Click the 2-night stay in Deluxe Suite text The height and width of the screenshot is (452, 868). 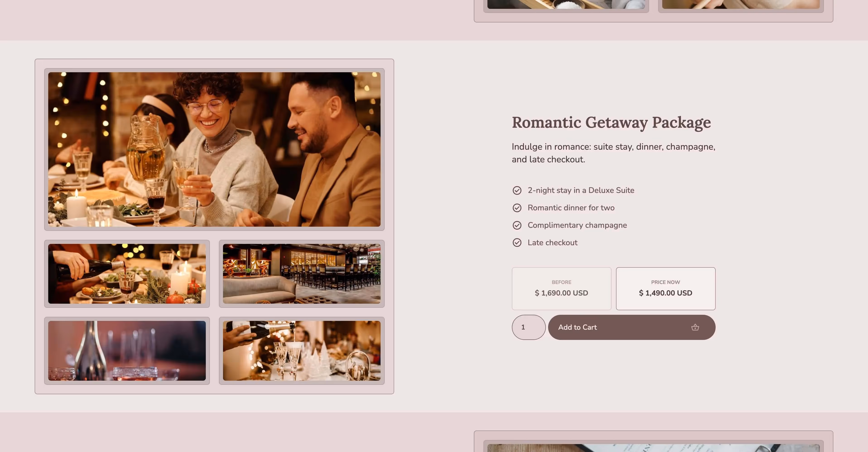pyautogui.click(x=580, y=190)
